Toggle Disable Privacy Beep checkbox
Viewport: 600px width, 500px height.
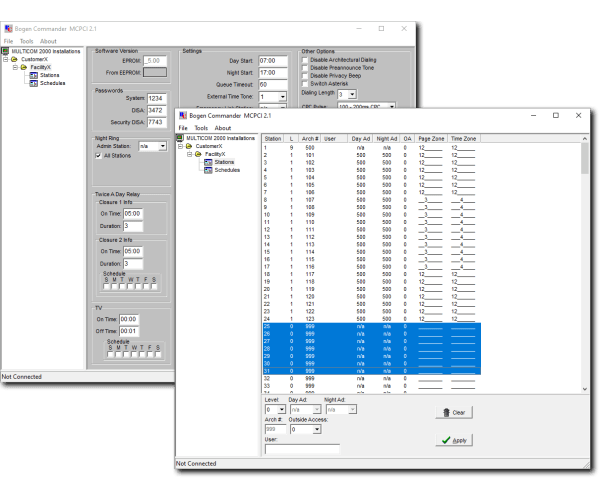pos(305,76)
